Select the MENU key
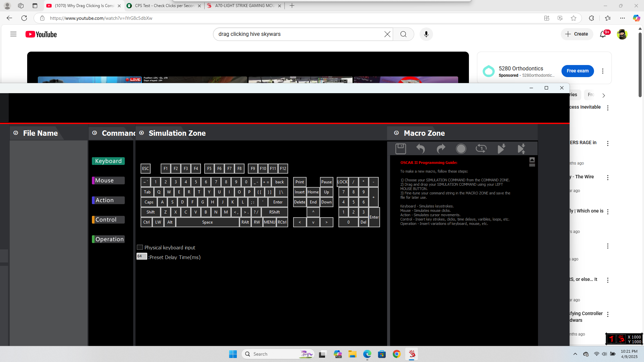This screenshot has width=644, height=362. [x=270, y=222]
